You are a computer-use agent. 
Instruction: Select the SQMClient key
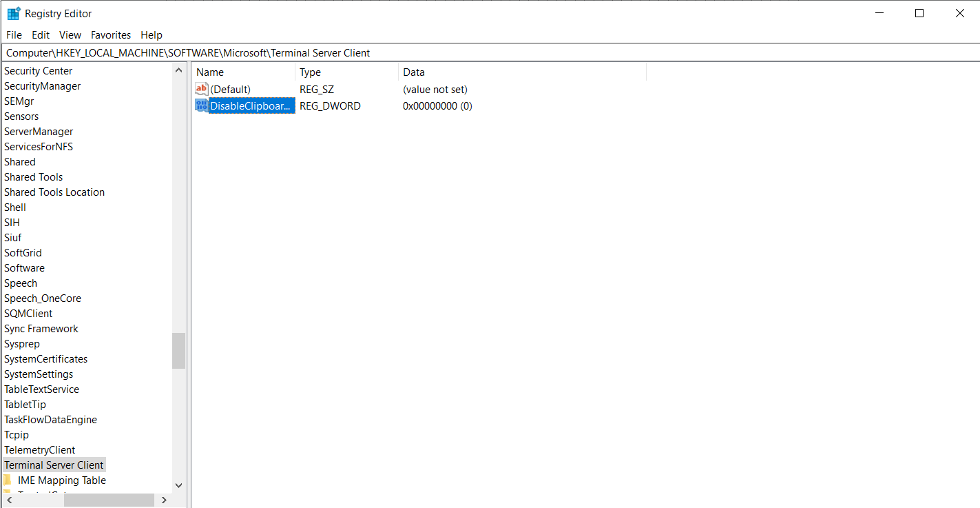28,314
